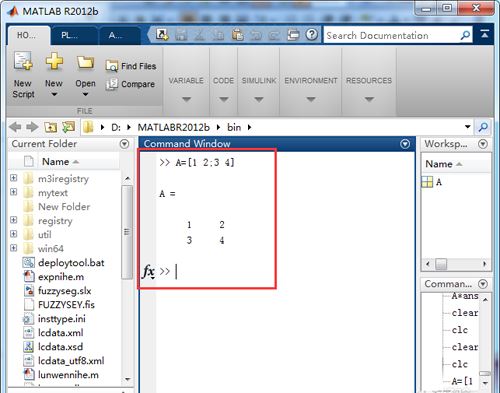Expand the registry folder
The width and height of the screenshot is (500, 393).
point(14,220)
